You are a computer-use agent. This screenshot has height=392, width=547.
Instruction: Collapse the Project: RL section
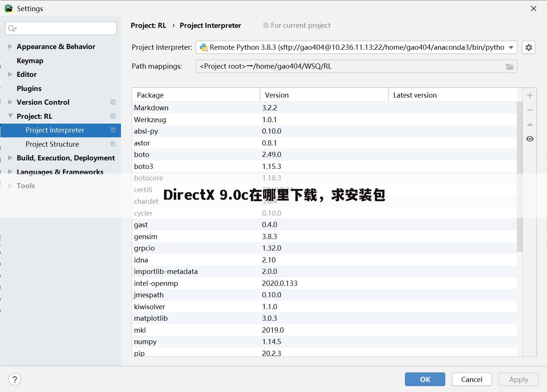(10, 116)
